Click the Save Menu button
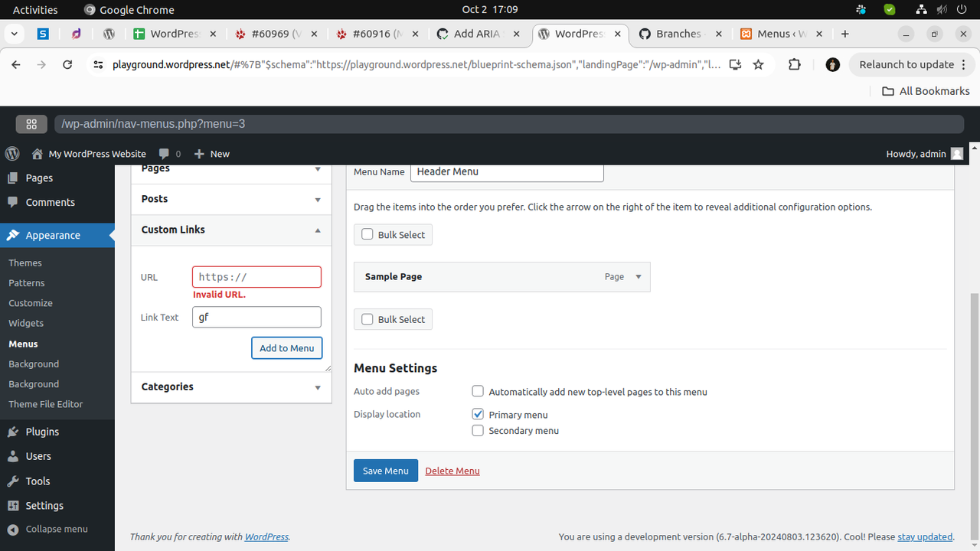Image resolution: width=980 pixels, height=551 pixels. pyautogui.click(x=386, y=471)
